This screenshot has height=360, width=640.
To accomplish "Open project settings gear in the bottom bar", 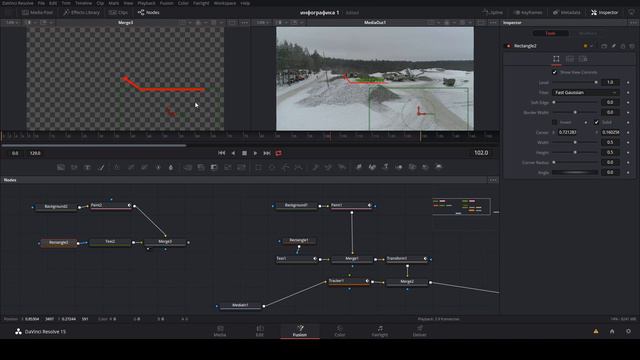I will 629,331.
